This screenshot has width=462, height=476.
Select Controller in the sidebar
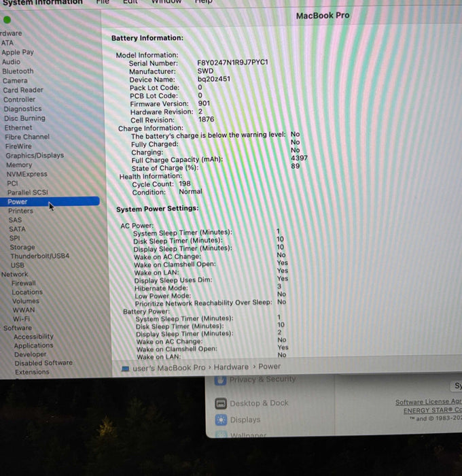pyautogui.click(x=20, y=99)
